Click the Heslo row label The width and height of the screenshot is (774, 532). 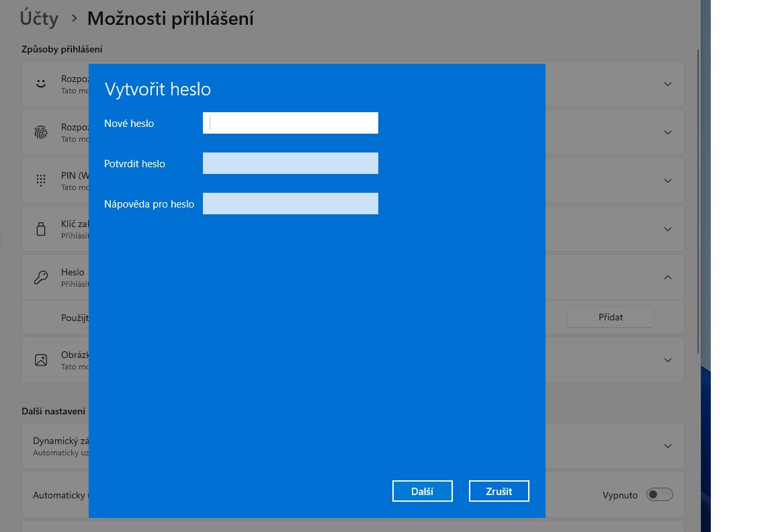click(73, 273)
